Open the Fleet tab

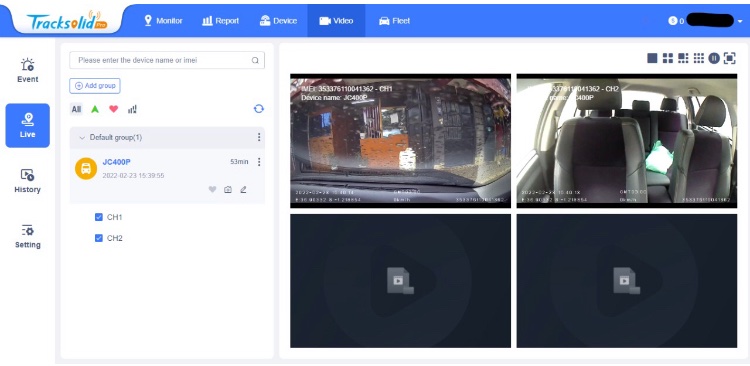[x=395, y=21]
